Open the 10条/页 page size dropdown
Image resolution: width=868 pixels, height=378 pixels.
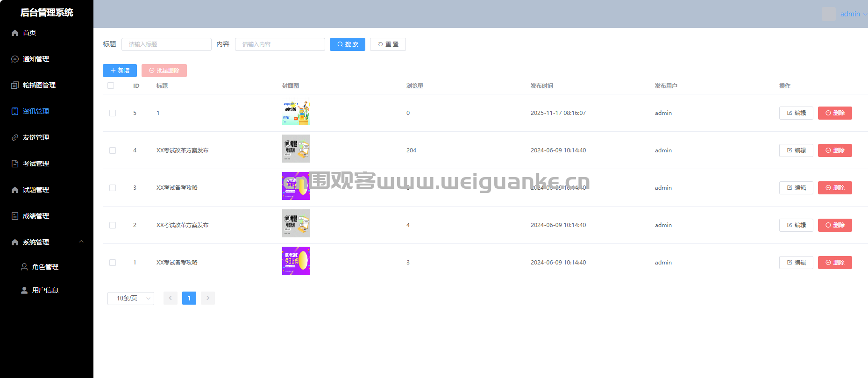[x=131, y=298]
